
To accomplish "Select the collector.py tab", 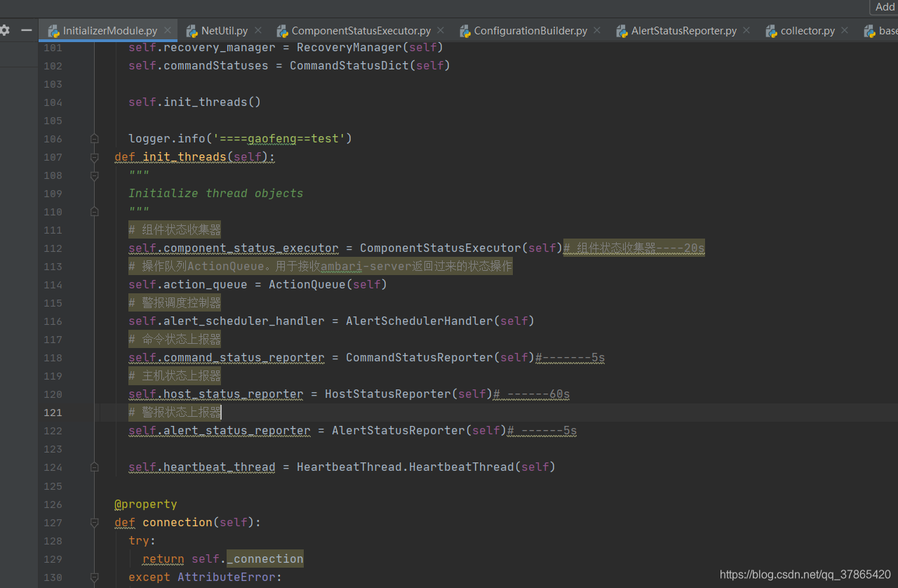I will [807, 31].
